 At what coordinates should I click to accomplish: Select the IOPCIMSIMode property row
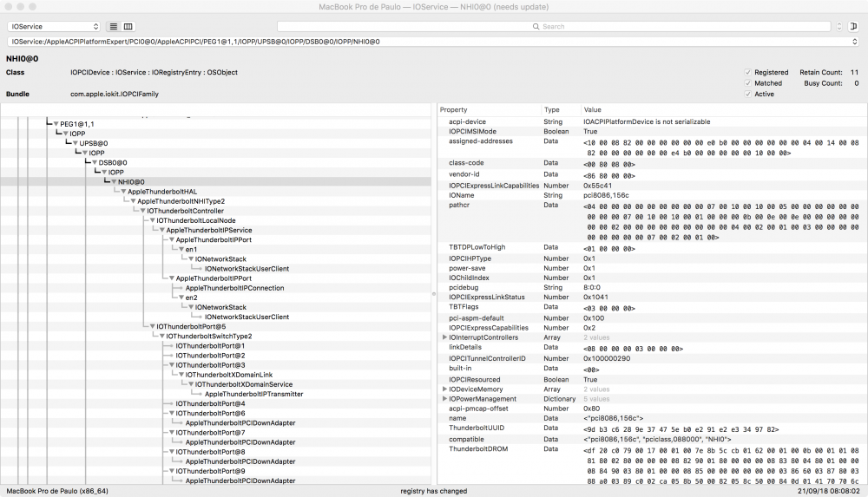652,132
